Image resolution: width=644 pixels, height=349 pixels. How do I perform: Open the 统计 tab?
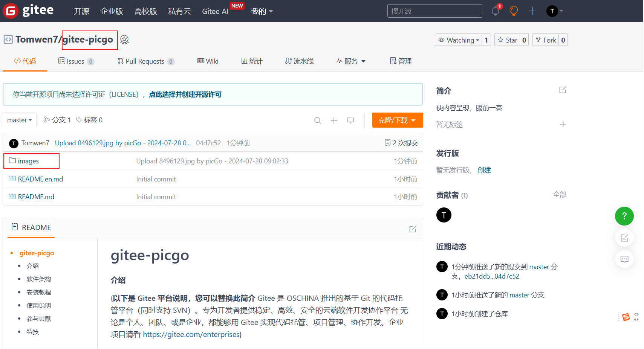(x=252, y=61)
